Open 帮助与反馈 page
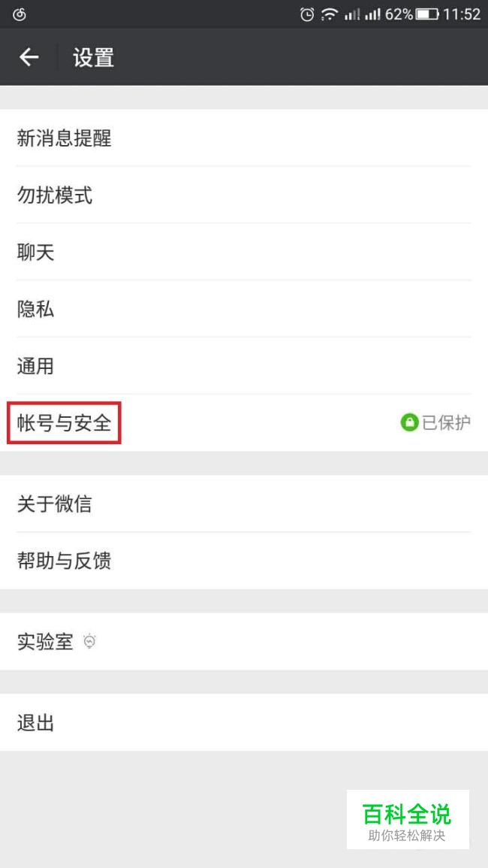 click(244, 561)
